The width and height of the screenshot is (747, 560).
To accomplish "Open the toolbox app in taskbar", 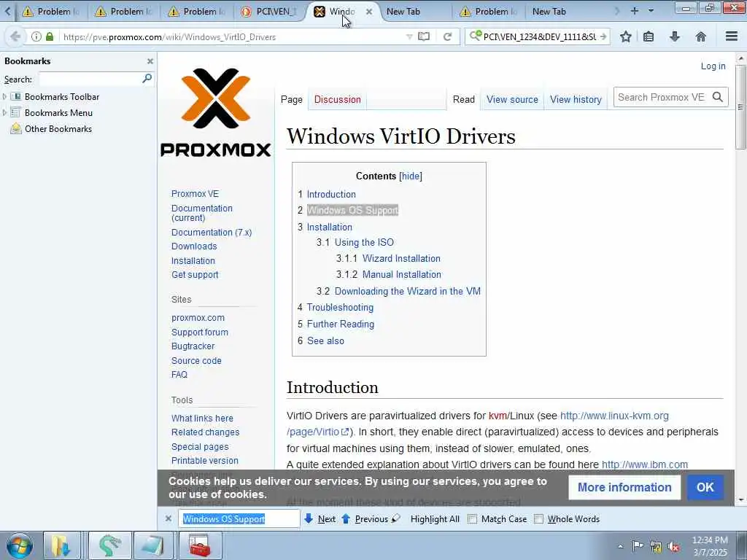I will (x=200, y=545).
